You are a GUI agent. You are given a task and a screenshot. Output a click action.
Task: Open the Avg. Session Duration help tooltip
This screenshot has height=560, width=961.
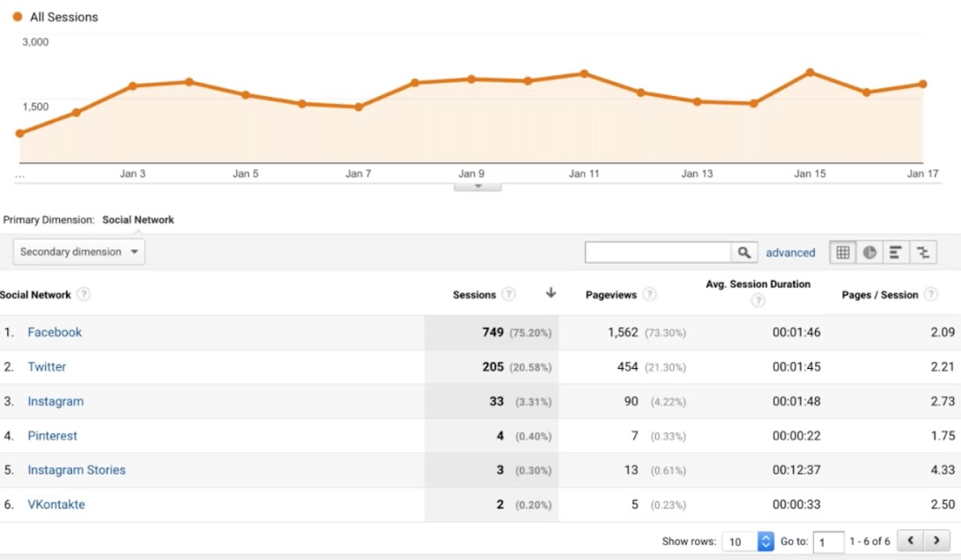(758, 300)
